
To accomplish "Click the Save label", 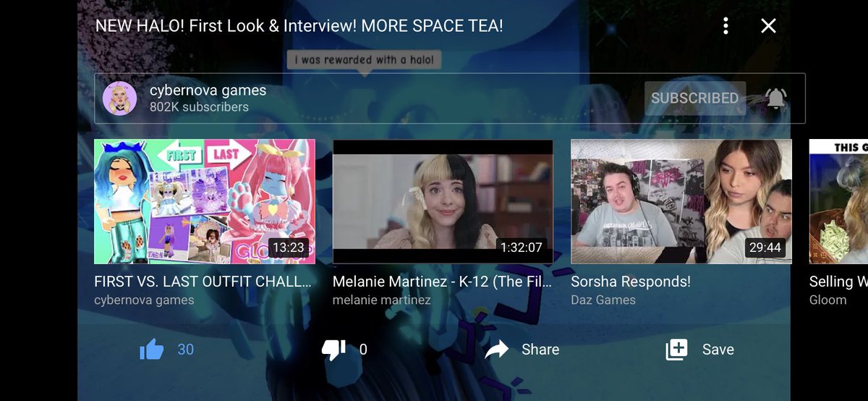I will [718, 350].
